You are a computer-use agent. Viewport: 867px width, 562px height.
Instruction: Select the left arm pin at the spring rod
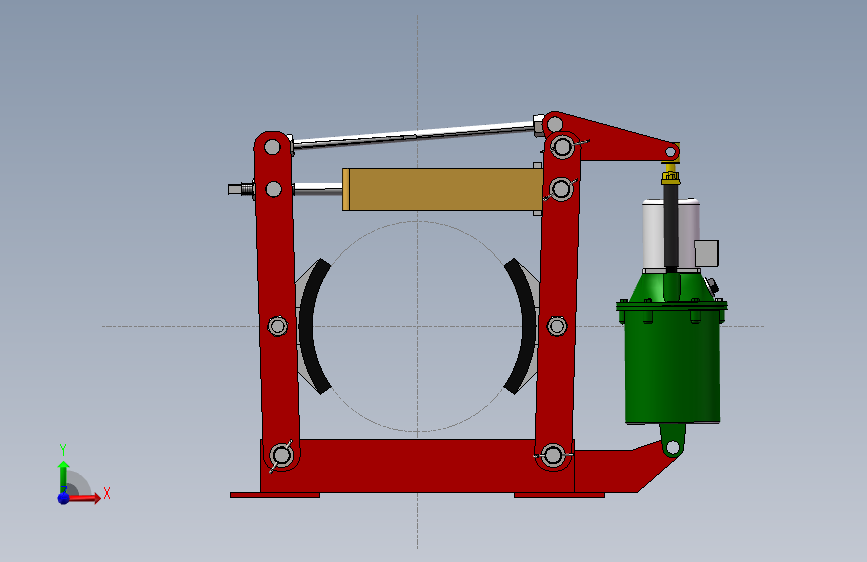point(274,189)
